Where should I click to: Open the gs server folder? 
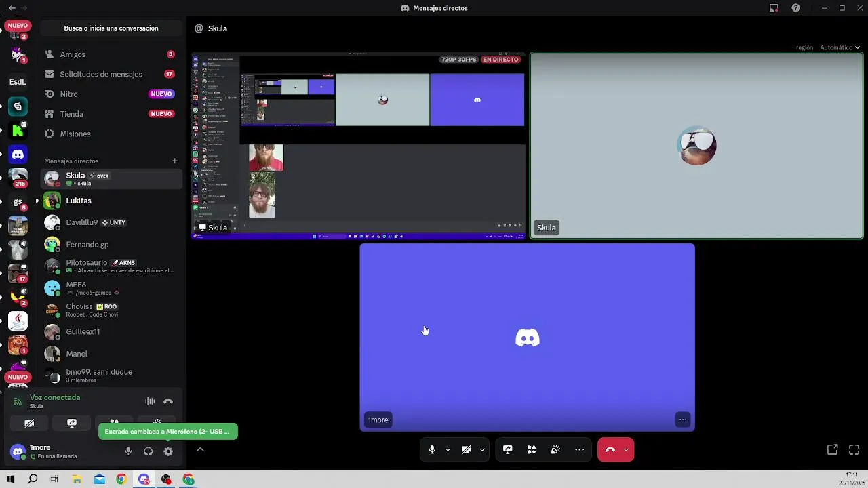pyautogui.click(x=18, y=202)
